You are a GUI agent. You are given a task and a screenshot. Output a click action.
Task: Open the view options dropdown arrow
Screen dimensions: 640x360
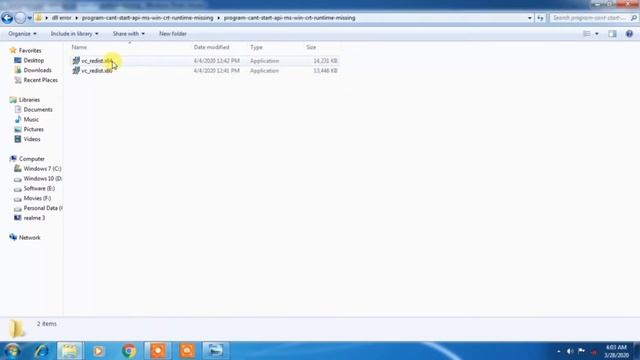(597, 34)
